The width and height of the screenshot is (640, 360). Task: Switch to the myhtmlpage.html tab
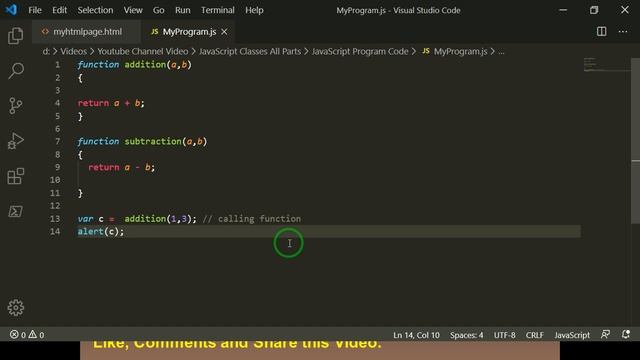[x=87, y=31]
